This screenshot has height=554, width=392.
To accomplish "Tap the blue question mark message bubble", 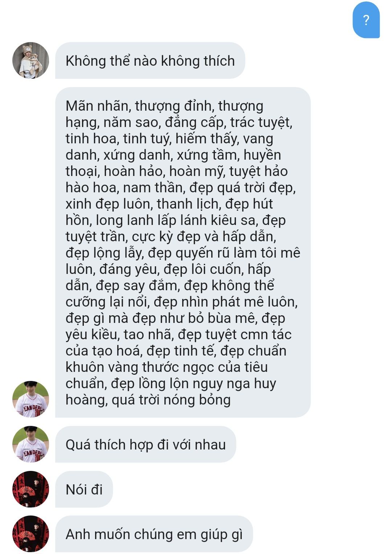I will coord(366,20).
